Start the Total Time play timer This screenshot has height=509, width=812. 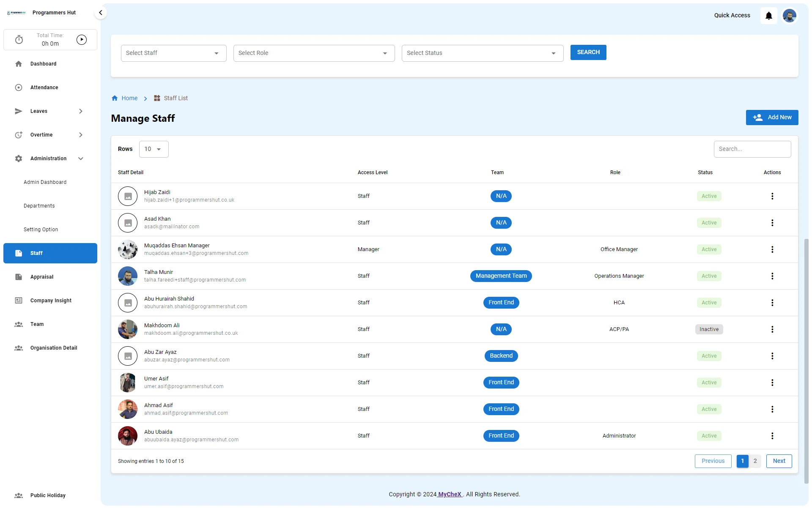[82, 40]
